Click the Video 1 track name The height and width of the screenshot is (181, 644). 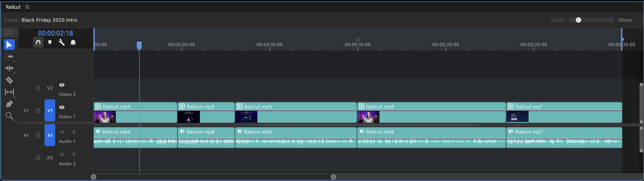pyautogui.click(x=67, y=117)
